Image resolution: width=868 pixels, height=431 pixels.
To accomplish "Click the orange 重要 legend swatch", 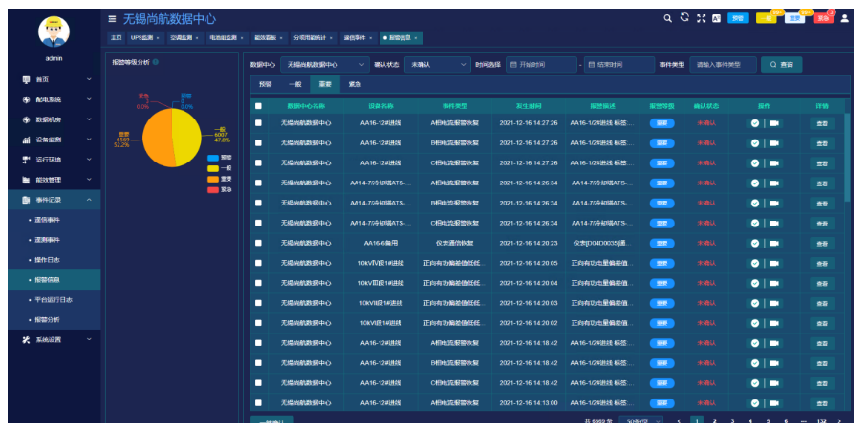I will coord(212,179).
